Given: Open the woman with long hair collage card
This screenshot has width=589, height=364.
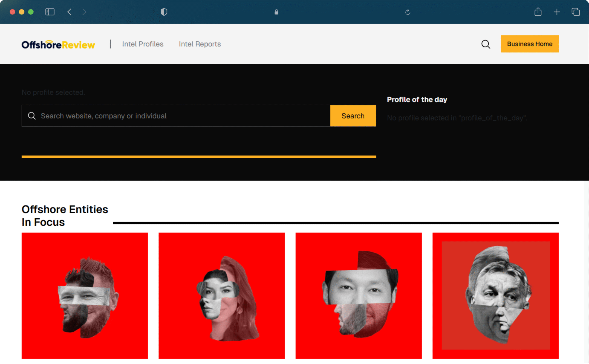Looking at the screenshot, I should click(x=221, y=295).
